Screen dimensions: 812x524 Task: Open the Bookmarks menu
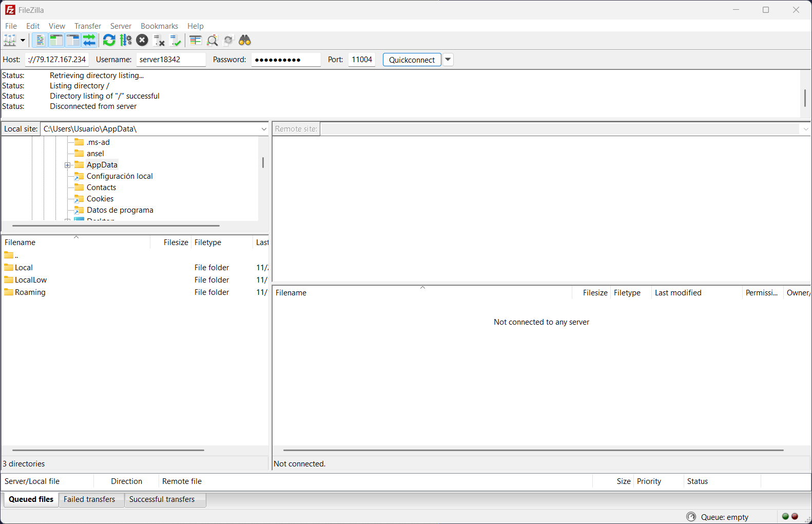[159, 26]
